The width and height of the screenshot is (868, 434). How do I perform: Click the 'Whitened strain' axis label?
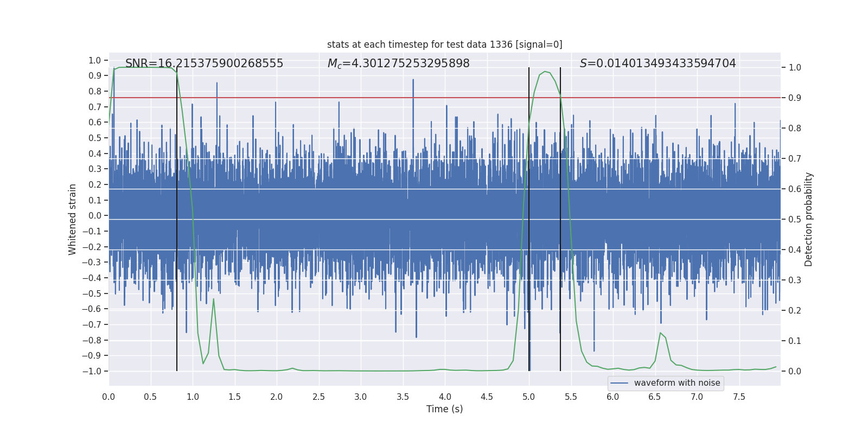[73, 219]
